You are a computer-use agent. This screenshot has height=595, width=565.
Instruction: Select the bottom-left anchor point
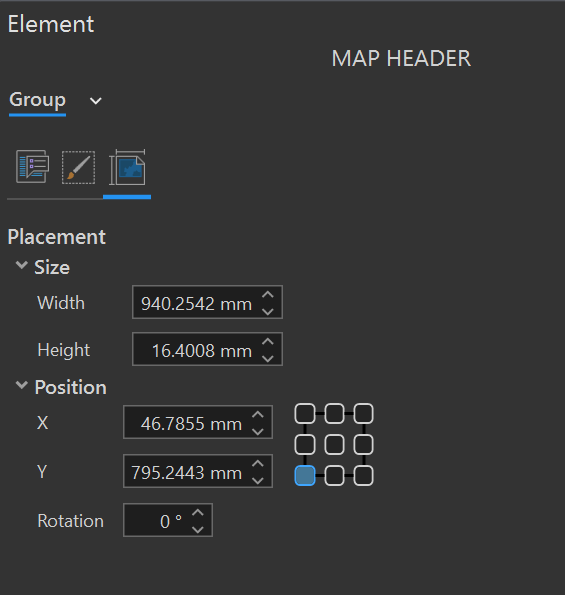tap(305, 475)
